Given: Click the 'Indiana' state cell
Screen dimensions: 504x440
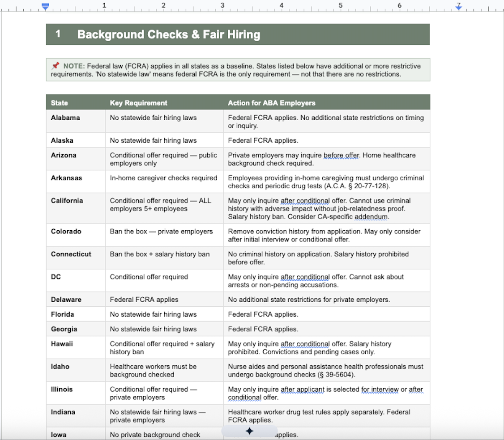Looking at the screenshot, I should tap(76, 416).
